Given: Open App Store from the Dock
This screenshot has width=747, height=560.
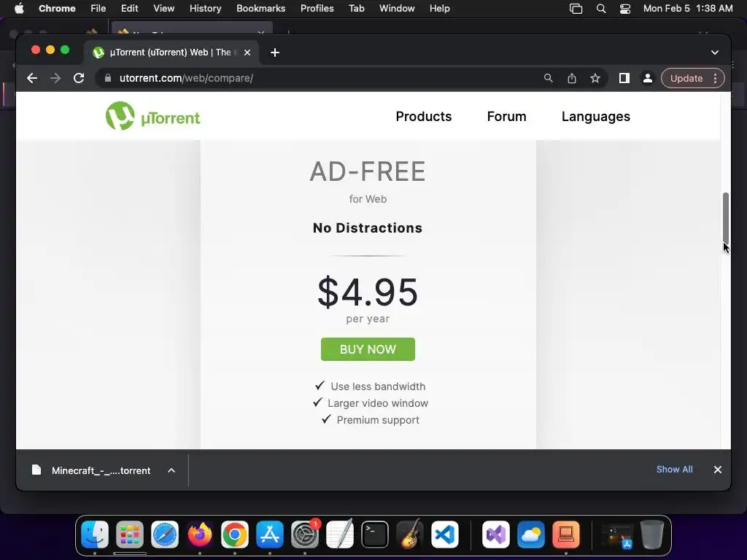Looking at the screenshot, I should [270, 534].
